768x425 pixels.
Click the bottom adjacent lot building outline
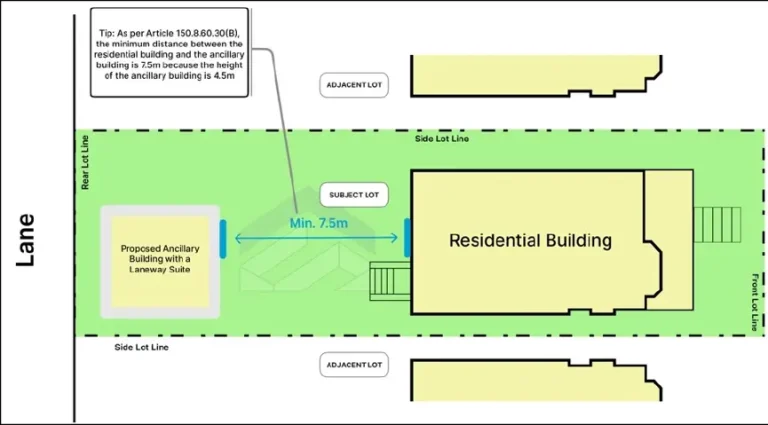[536, 380]
